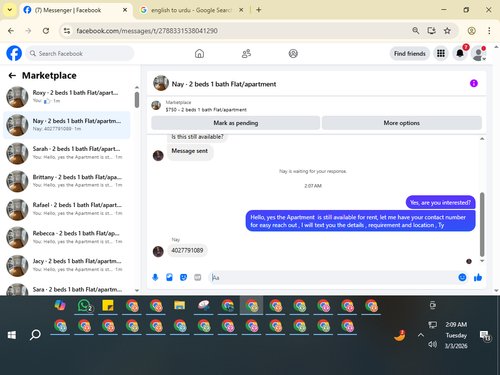500x375 pixels.
Task: Reload the page
Action: (46, 31)
